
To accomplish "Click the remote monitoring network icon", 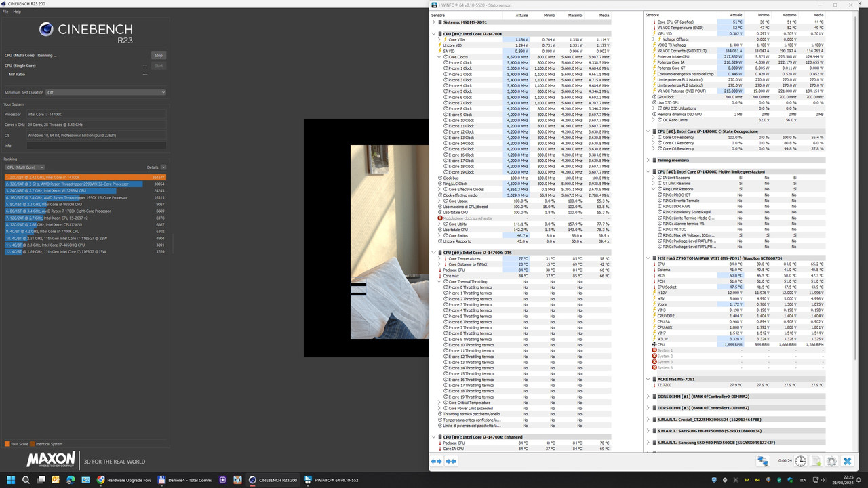I will [762, 461].
